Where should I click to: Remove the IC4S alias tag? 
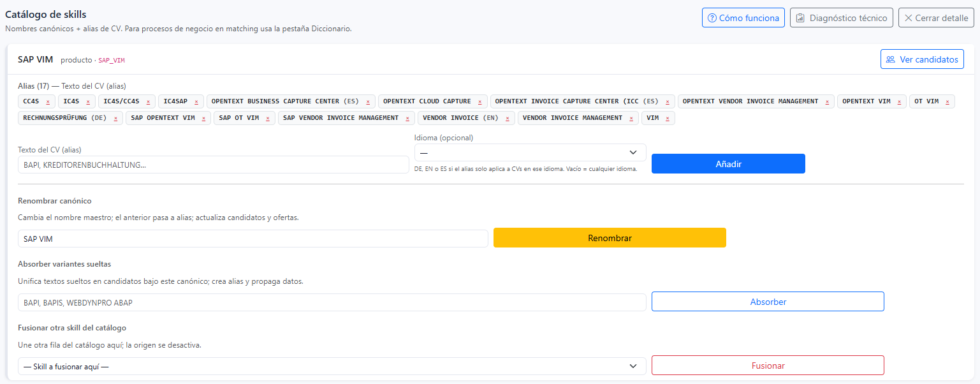[88, 101]
